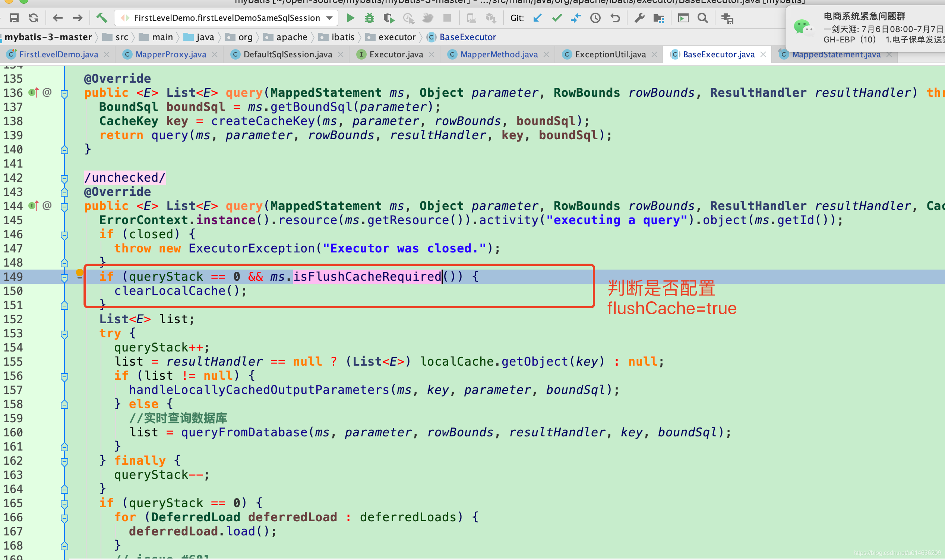This screenshot has height=560, width=945.
Task: Switch to the DefaultSqlSession.java tab
Action: coord(287,54)
